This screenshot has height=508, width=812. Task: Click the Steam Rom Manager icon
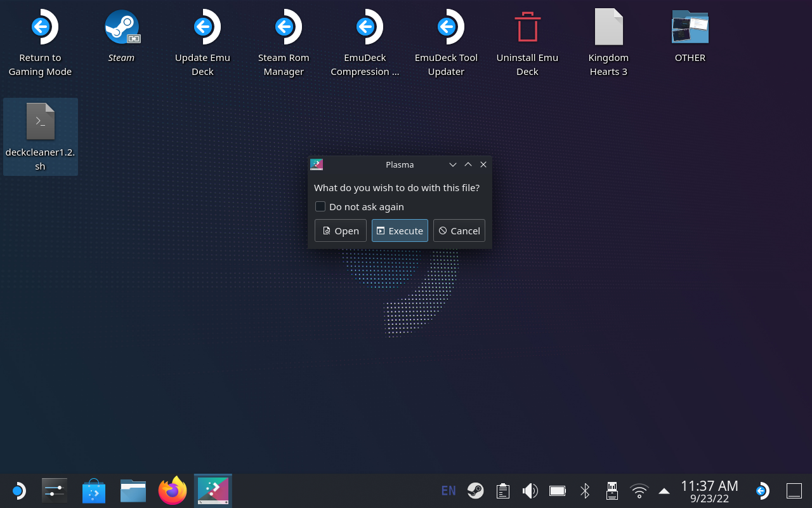tap(284, 29)
